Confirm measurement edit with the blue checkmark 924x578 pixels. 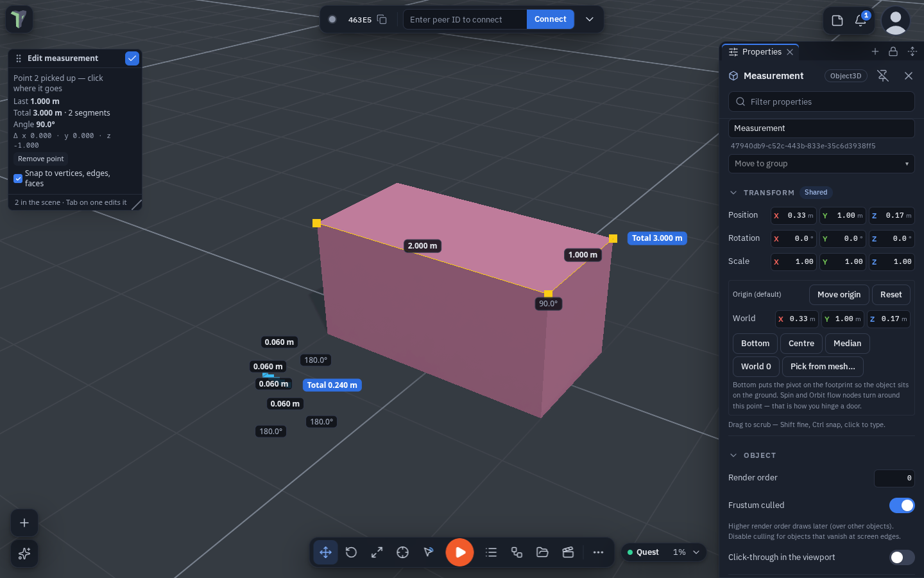pos(132,58)
